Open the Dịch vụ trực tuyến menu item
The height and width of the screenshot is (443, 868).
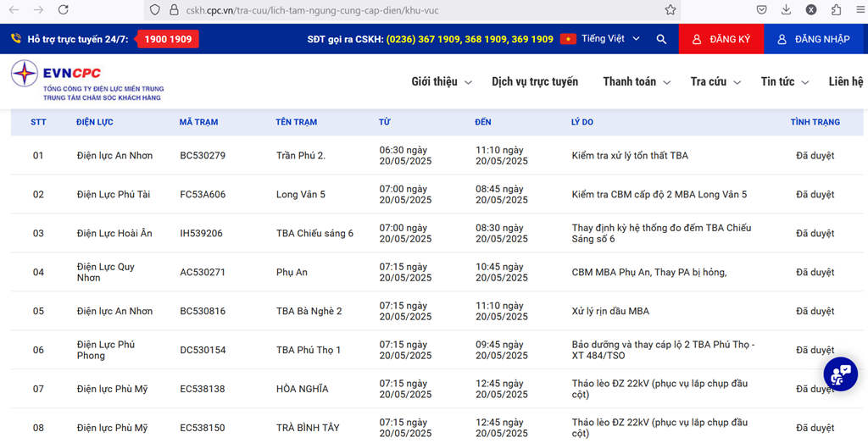point(535,82)
